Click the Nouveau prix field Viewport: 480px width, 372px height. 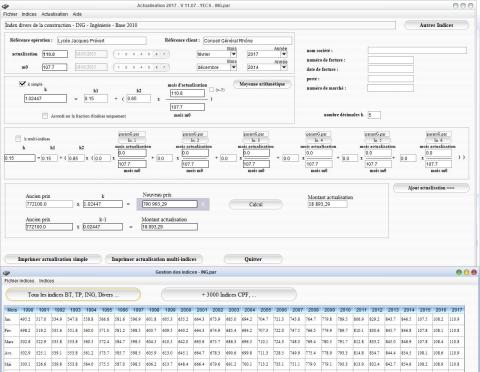click(170, 204)
